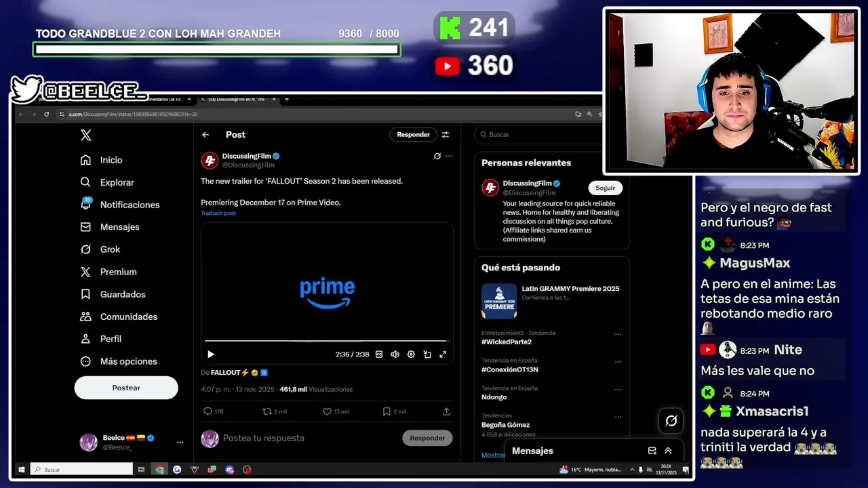Expand Más opciones in the sidebar
The height and width of the screenshot is (488, 868).
point(119,361)
